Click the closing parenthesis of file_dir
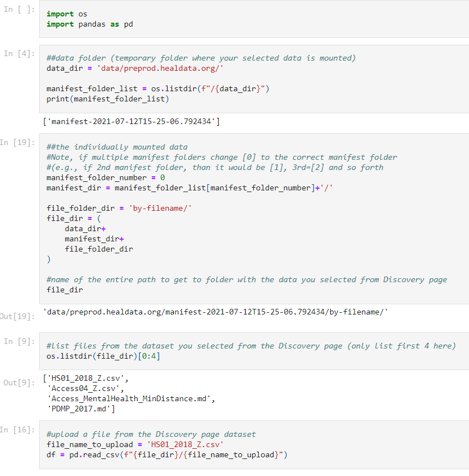 pyautogui.click(x=49, y=260)
